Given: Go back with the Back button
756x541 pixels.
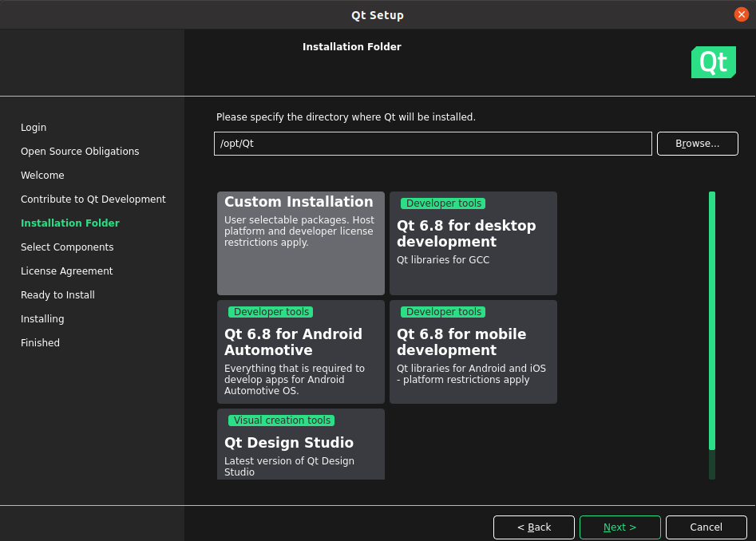Looking at the screenshot, I should point(533,527).
